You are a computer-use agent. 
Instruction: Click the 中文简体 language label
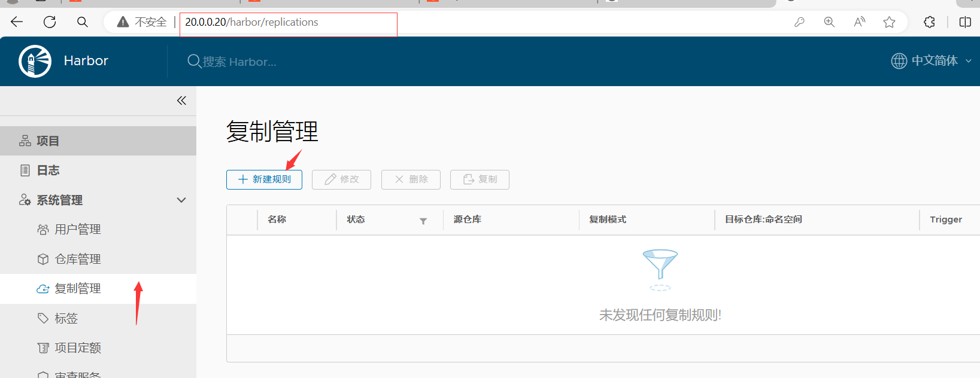935,61
